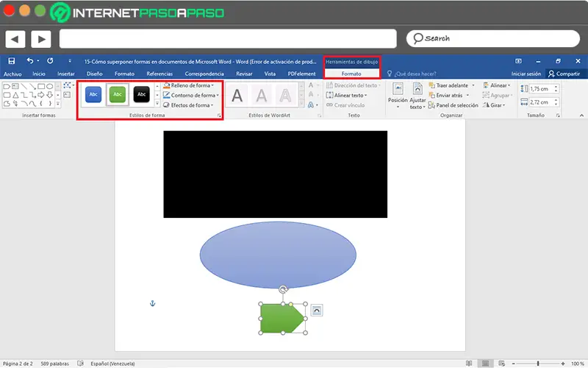Undo the last action
Viewport: 588px width, 368px height.
point(30,61)
